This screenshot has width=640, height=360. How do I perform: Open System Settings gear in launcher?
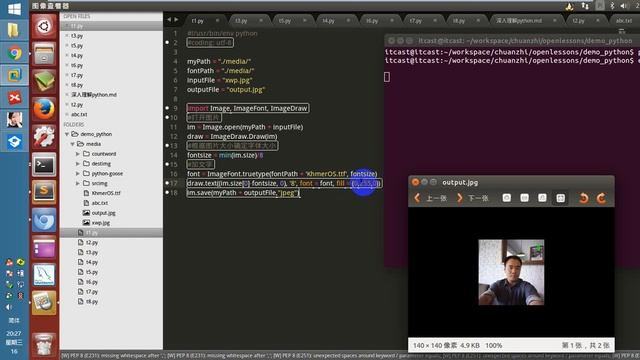44,136
